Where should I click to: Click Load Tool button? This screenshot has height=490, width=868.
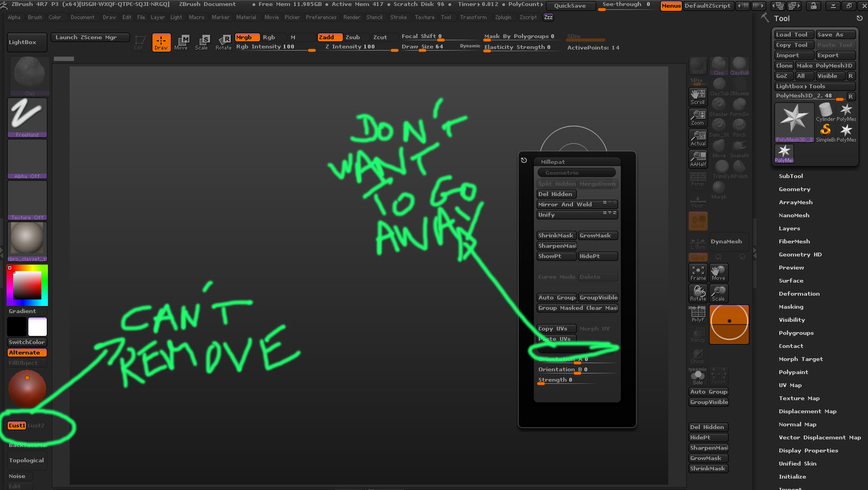tap(794, 35)
